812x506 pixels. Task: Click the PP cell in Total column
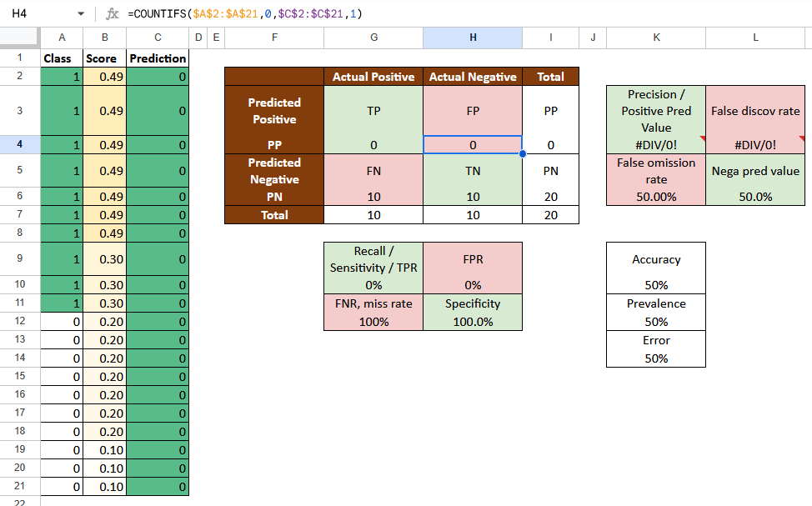(550, 111)
